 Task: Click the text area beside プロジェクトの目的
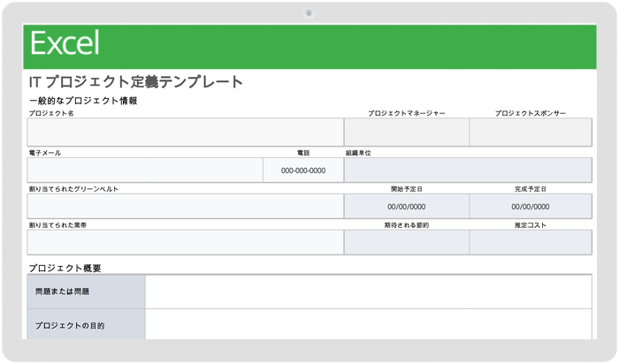[369, 324]
